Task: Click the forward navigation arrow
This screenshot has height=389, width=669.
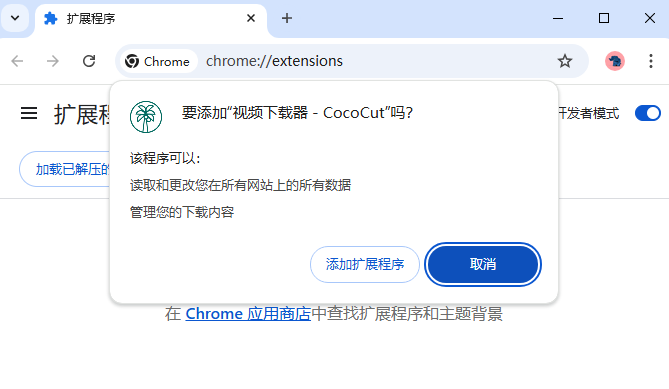Action: coord(52,61)
